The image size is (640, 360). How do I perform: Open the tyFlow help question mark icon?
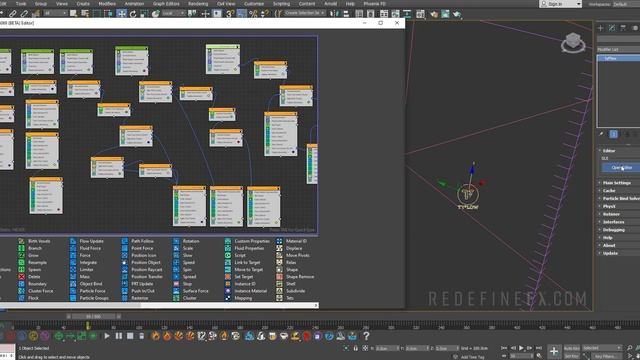point(366,336)
